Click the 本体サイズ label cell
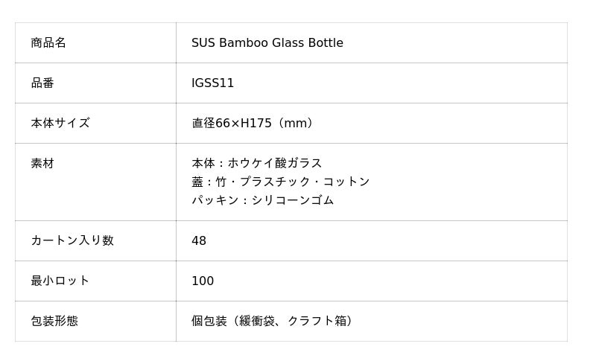 tap(60, 124)
